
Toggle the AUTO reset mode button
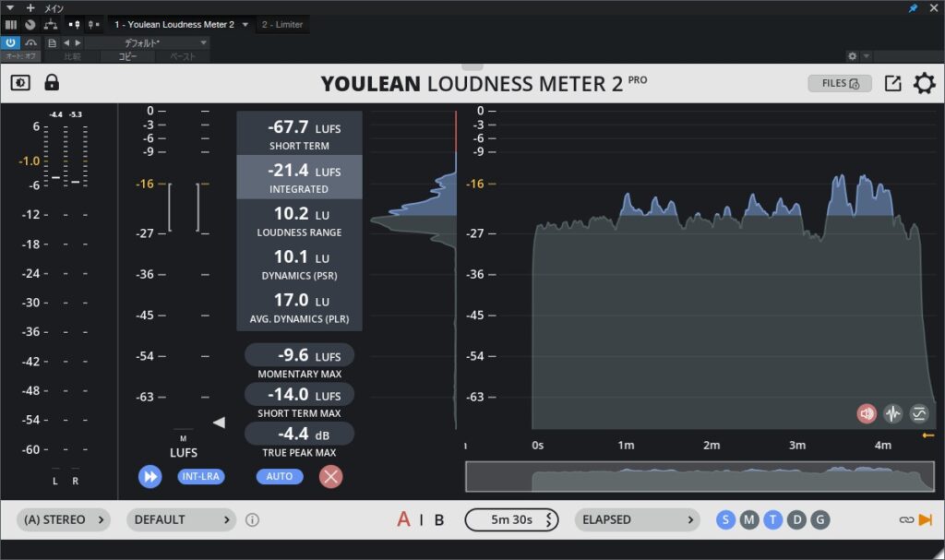click(x=279, y=476)
